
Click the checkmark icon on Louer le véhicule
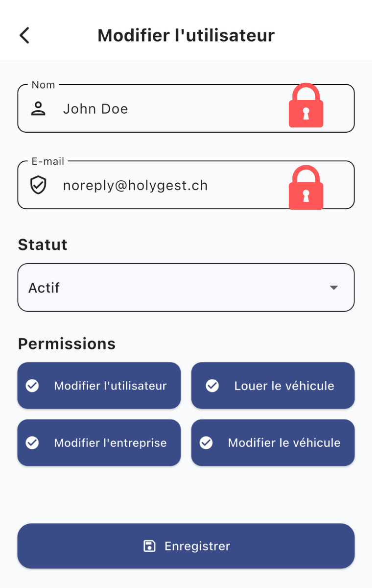tap(212, 386)
